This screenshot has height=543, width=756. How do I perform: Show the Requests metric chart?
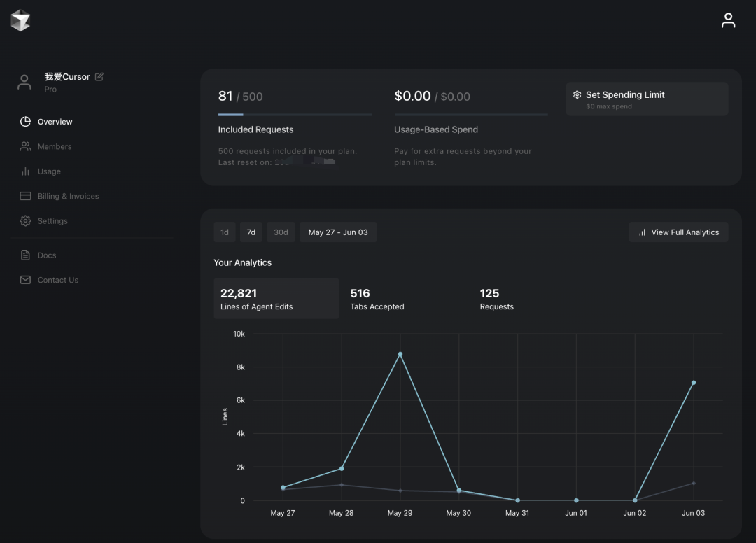pyautogui.click(x=496, y=299)
